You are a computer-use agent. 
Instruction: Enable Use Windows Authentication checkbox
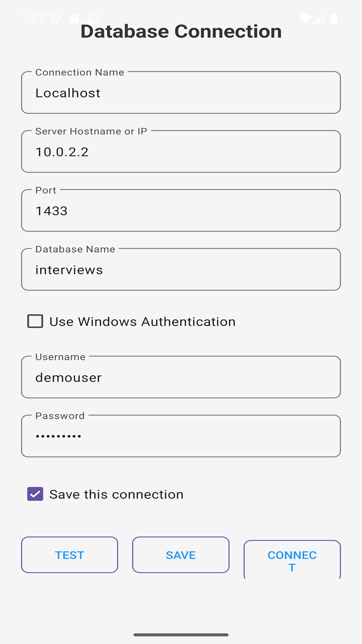(35, 321)
